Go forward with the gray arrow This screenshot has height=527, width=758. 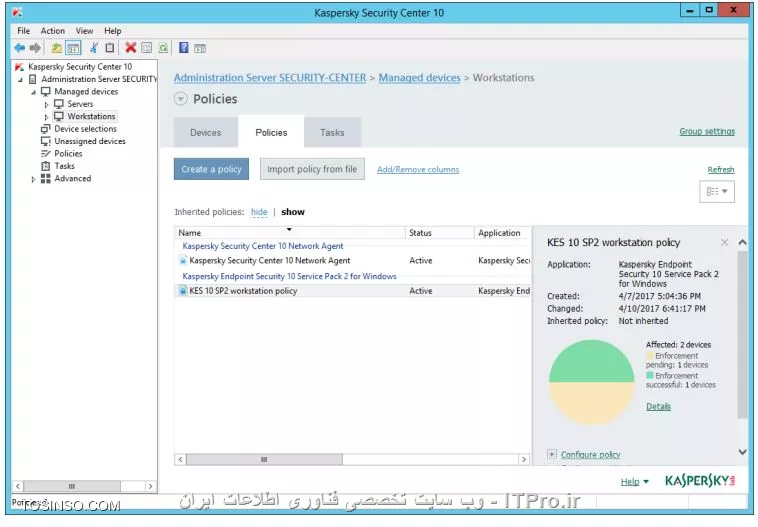click(35, 48)
